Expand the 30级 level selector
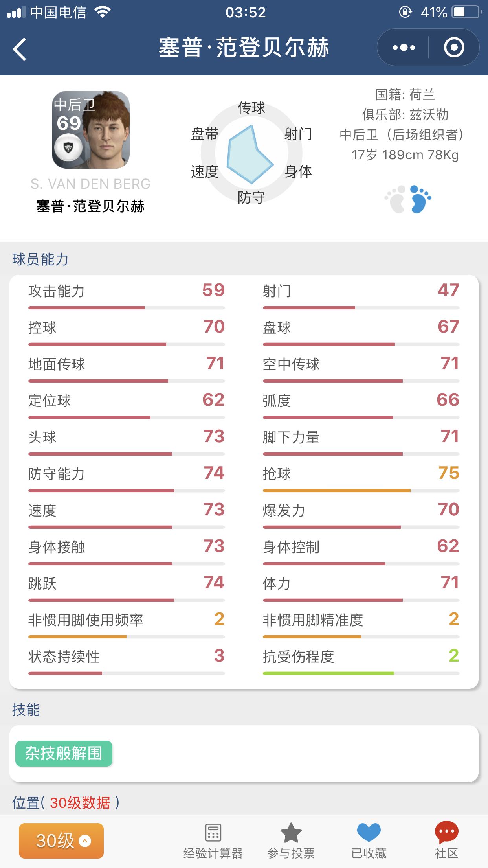The height and width of the screenshot is (868, 488). click(x=61, y=840)
